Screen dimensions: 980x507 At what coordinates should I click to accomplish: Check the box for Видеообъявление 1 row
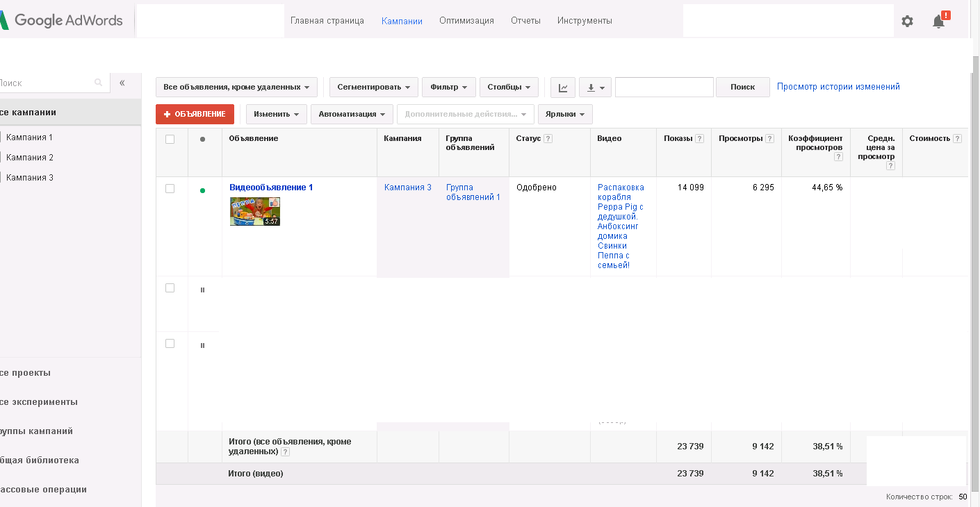pos(170,188)
